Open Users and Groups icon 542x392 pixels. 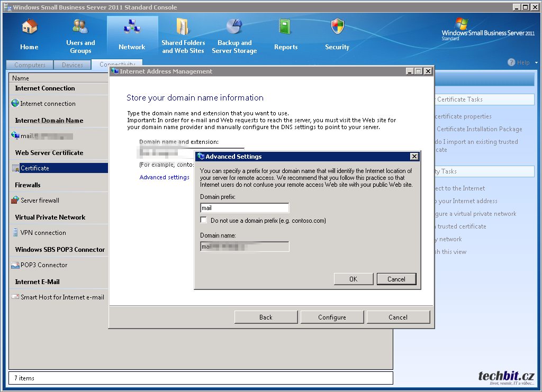point(80,26)
